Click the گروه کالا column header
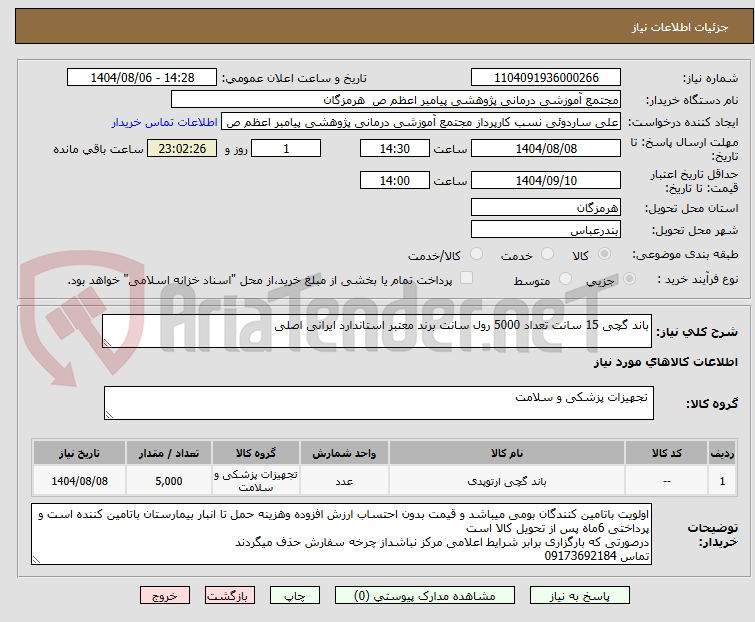The width and height of the screenshot is (755, 622). point(256,453)
